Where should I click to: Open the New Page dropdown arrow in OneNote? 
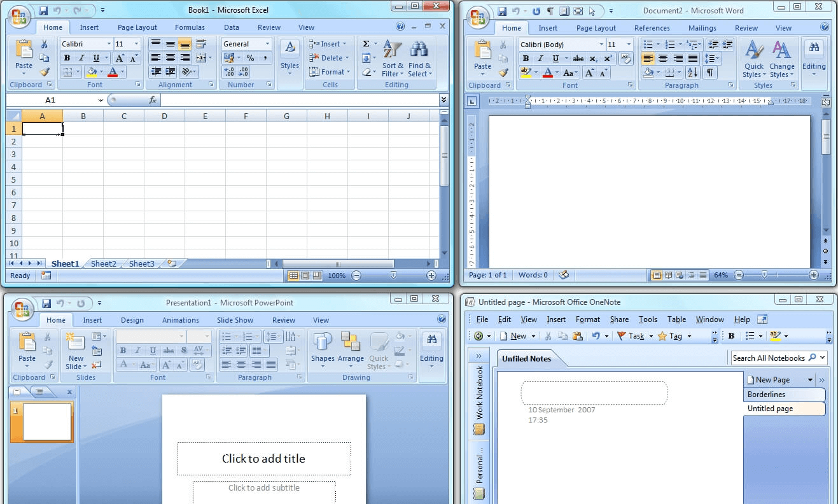coord(810,380)
